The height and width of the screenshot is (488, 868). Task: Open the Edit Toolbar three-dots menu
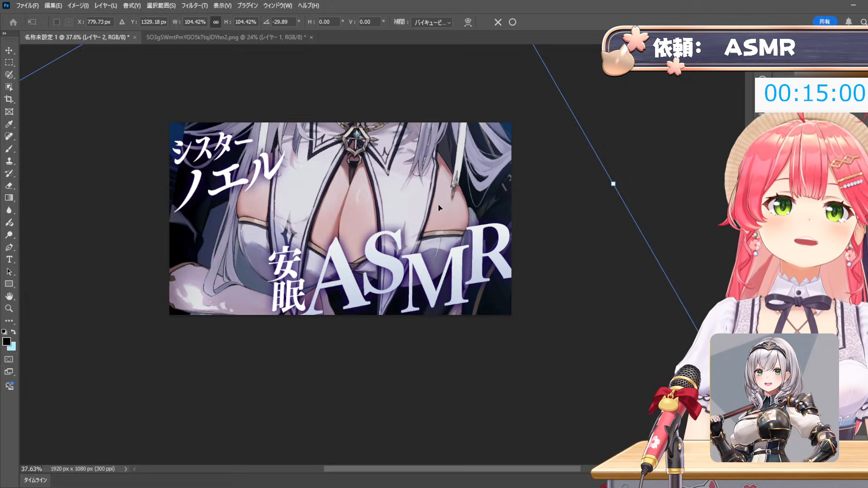click(9, 320)
